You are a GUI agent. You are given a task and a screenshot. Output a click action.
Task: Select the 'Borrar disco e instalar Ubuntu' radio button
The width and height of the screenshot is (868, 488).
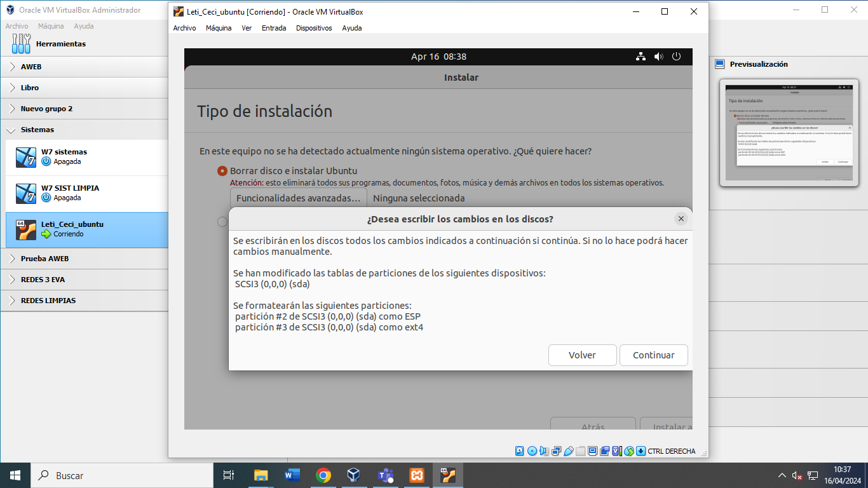tap(222, 171)
